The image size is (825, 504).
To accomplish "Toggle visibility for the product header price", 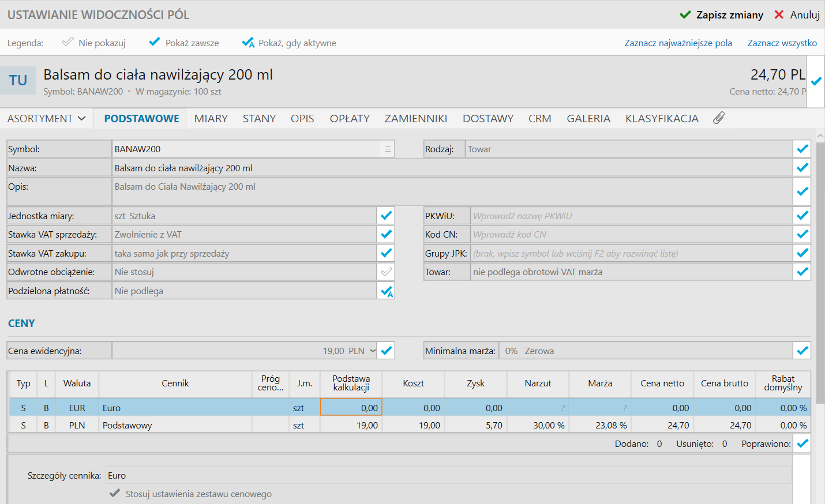I will (816, 81).
